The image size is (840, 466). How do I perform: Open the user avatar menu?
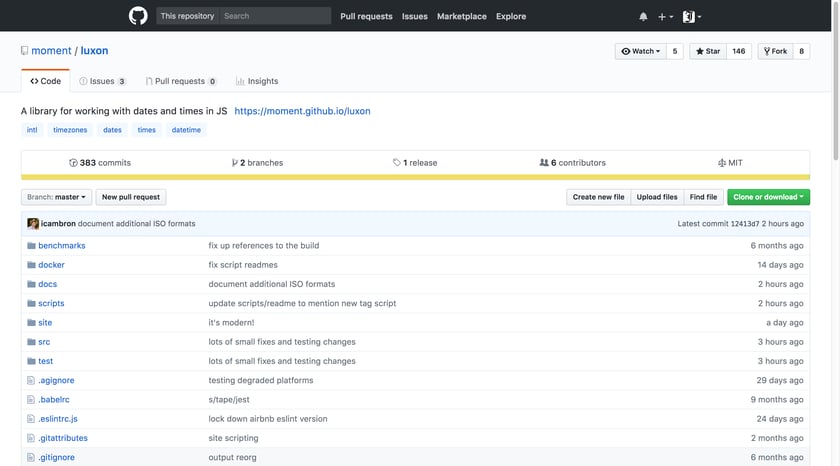pos(691,17)
